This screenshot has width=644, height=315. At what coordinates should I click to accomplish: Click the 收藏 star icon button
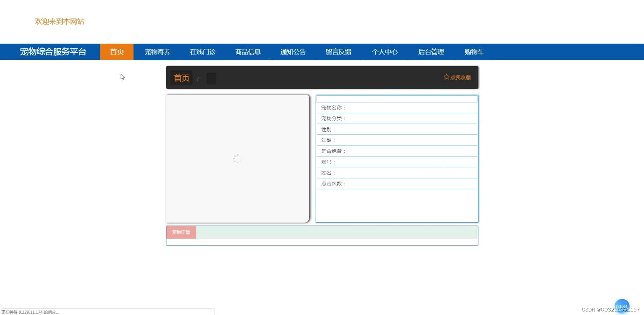[x=446, y=78]
